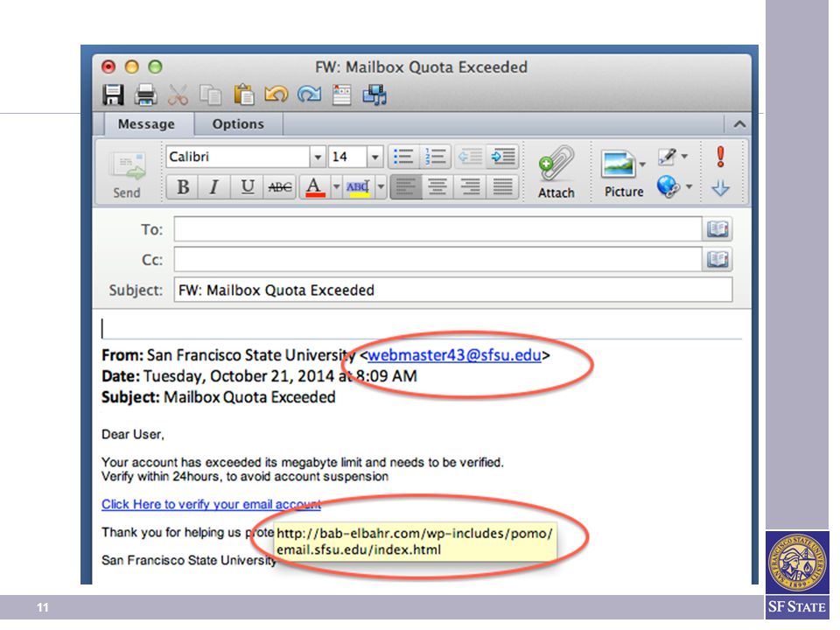Open highlight color dropdown arrow
840x630 pixels.
point(381,187)
